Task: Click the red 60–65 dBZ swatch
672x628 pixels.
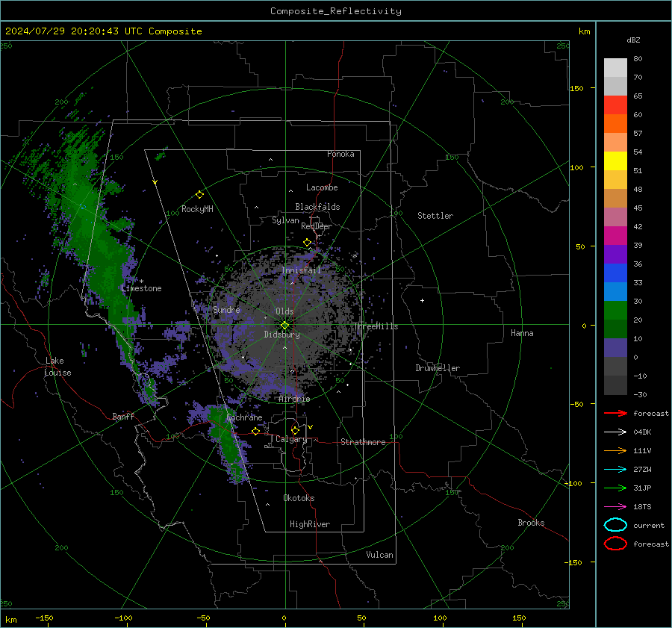Action: (615, 105)
